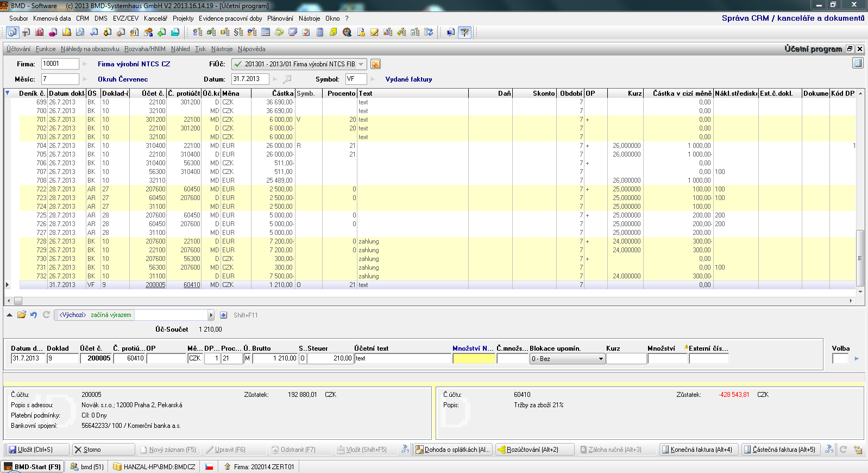Open the Kancelář menu
868x473 pixels.
(155, 18)
